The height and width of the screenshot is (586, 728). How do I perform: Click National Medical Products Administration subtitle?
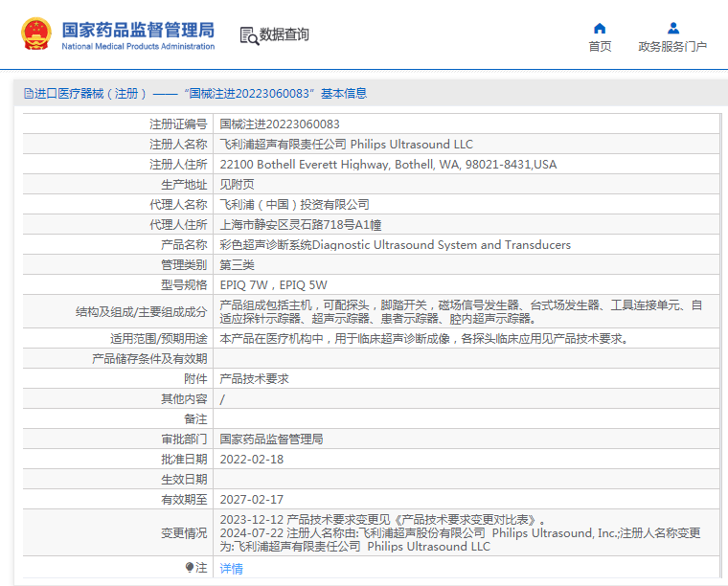[x=138, y=46]
